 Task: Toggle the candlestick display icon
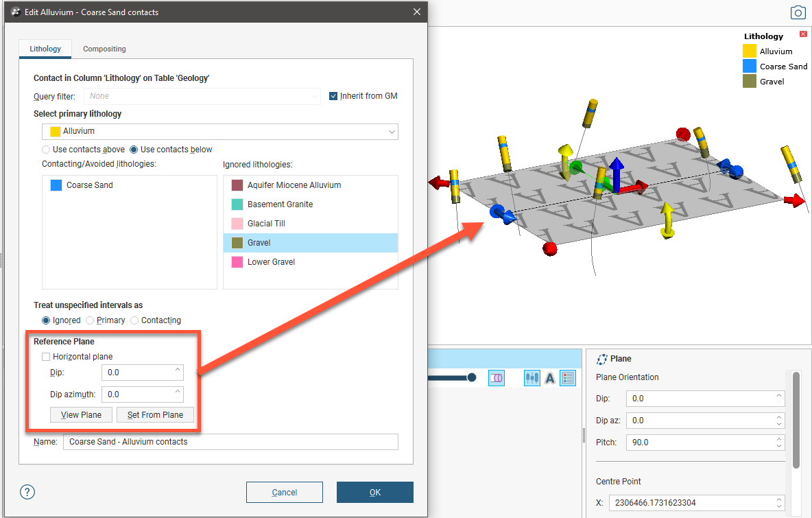pos(532,378)
